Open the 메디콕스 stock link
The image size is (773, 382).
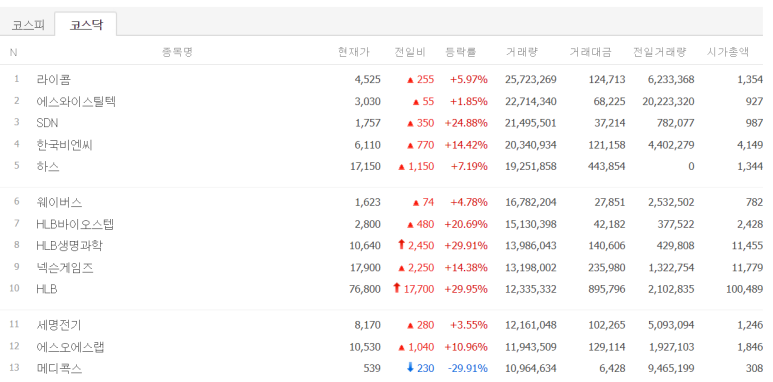(59, 368)
